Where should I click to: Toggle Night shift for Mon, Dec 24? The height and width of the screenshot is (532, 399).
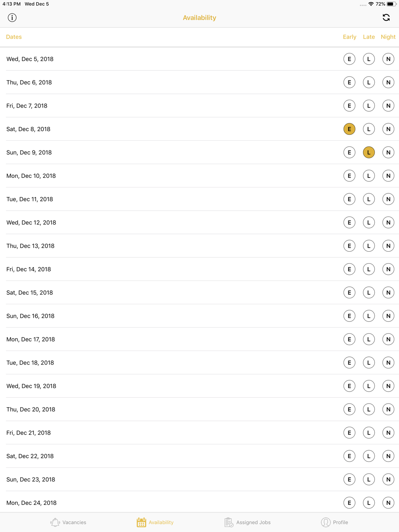[388, 503]
